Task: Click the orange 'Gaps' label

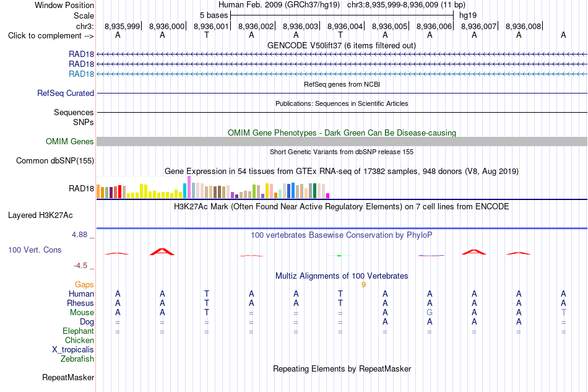Action: click(x=84, y=285)
